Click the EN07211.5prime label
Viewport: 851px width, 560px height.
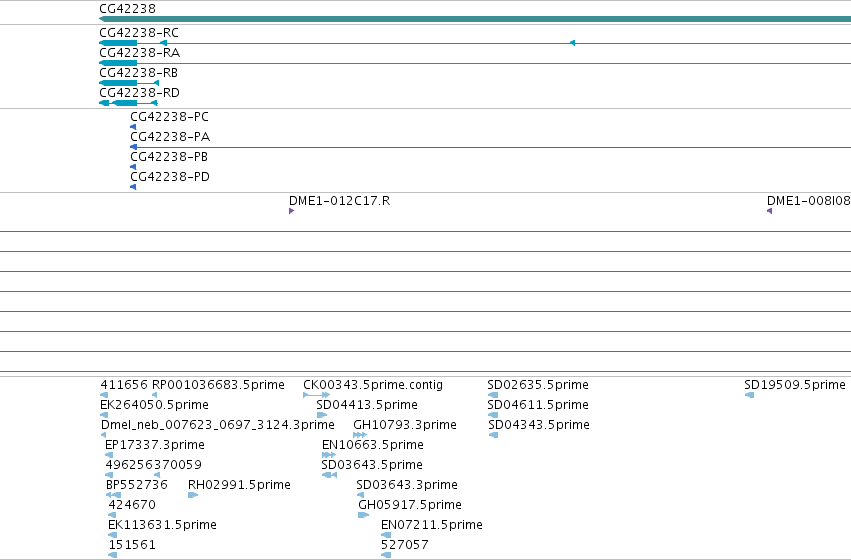(431, 525)
